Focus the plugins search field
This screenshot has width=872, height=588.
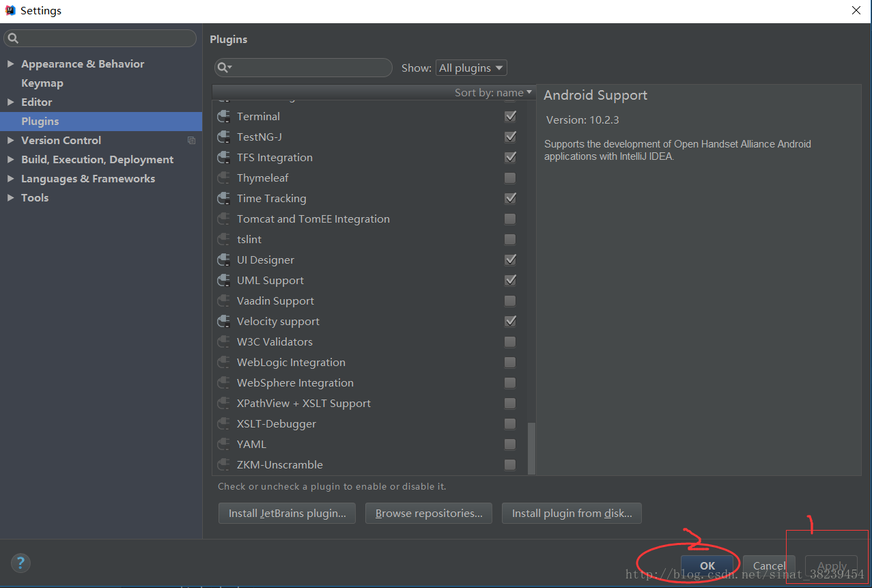[303, 68]
